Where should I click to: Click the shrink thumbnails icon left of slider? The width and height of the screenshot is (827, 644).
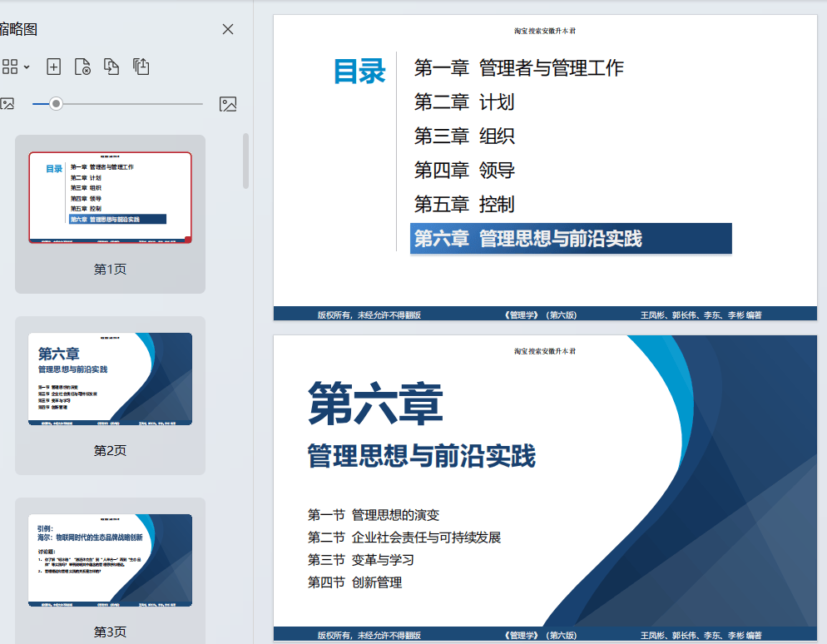click(x=7, y=104)
